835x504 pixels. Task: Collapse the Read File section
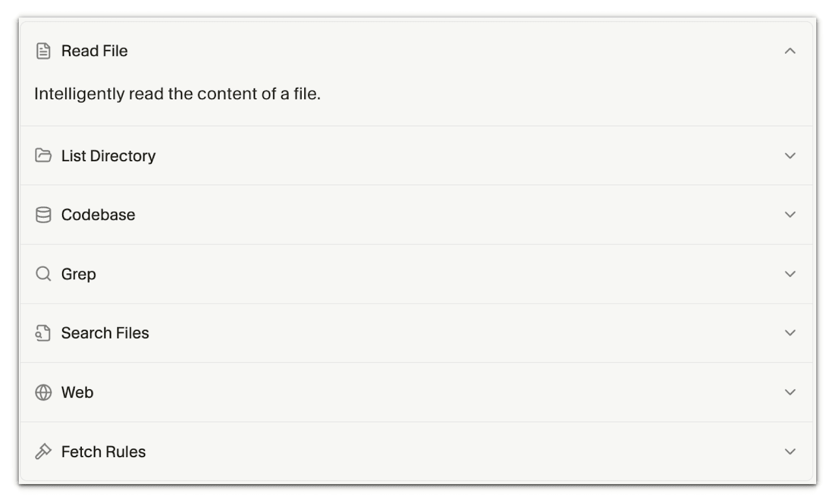790,51
